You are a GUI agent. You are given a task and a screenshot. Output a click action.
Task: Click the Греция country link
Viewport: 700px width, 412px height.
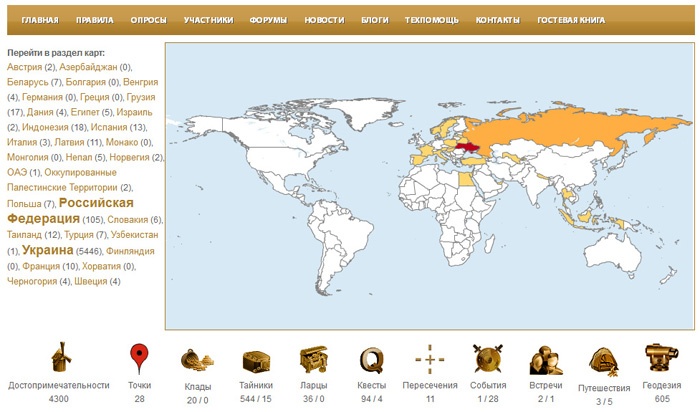pyautogui.click(x=95, y=97)
